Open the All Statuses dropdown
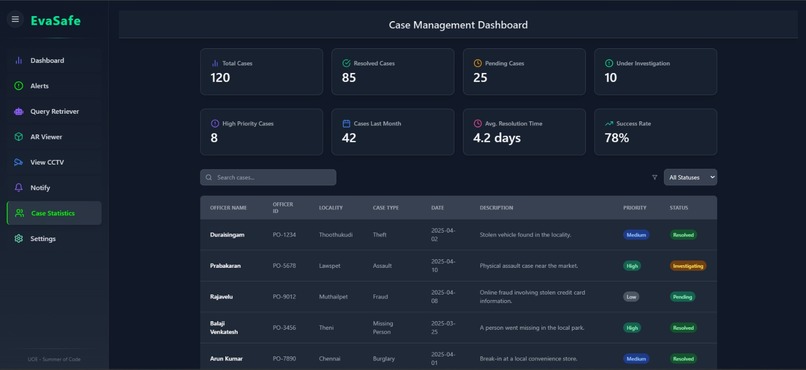The width and height of the screenshot is (806, 370). pyautogui.click(x=690, y=177)
